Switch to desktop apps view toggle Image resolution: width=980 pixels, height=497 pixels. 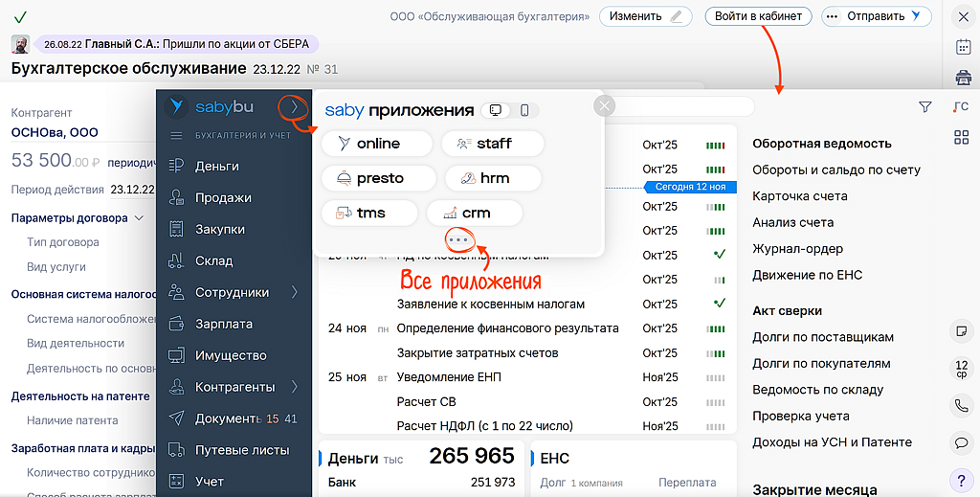coord(495,110)
